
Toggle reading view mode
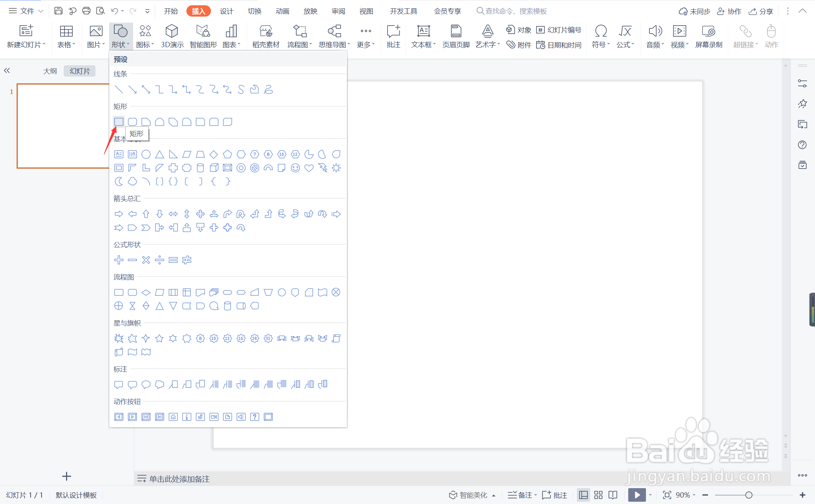(x=613, y=495)
